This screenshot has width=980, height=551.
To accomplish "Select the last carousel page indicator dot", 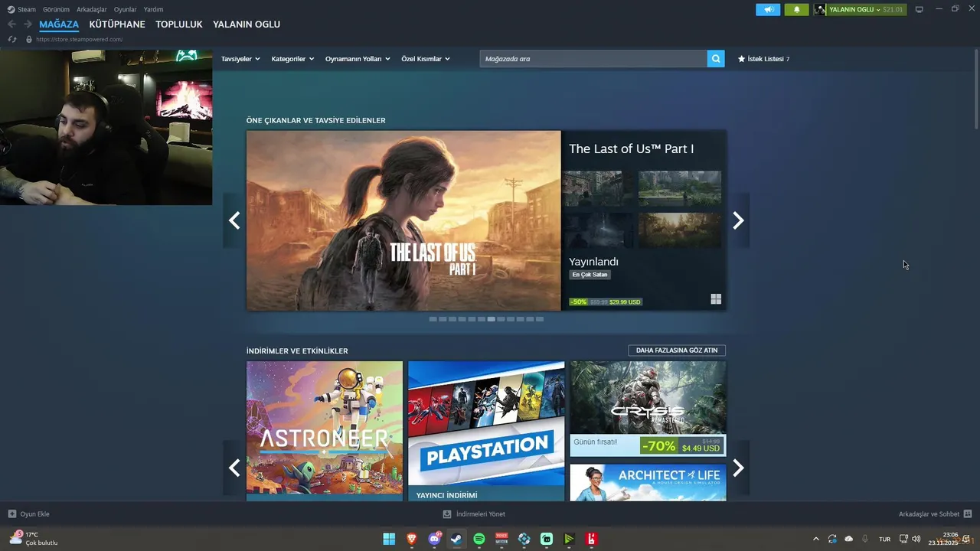I will tap(540, 319).
